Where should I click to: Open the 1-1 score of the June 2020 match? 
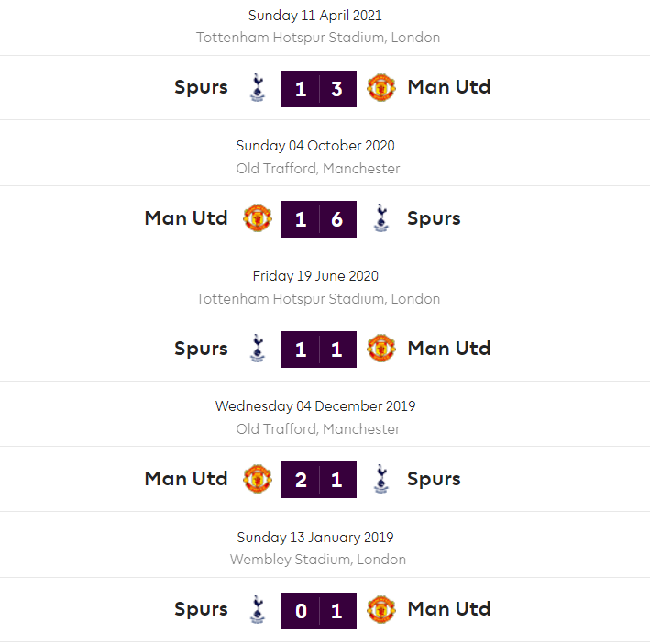(319, 350)
